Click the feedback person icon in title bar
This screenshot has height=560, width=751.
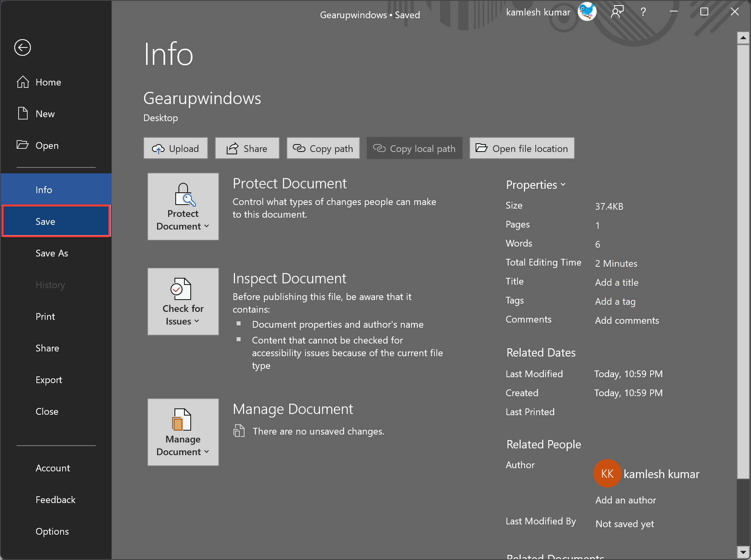617,12
